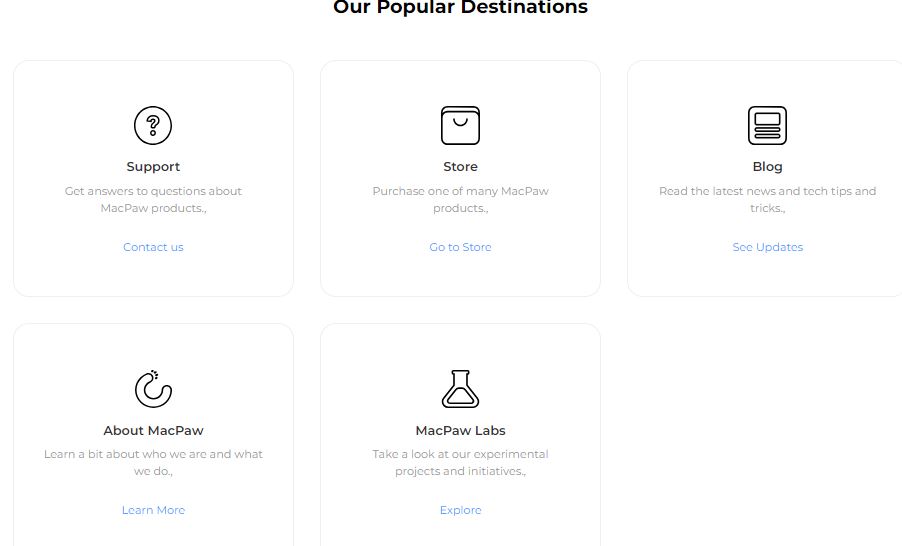Click the MacPaw Labs flask icon
902x546 pixels.
pos(460,389)
